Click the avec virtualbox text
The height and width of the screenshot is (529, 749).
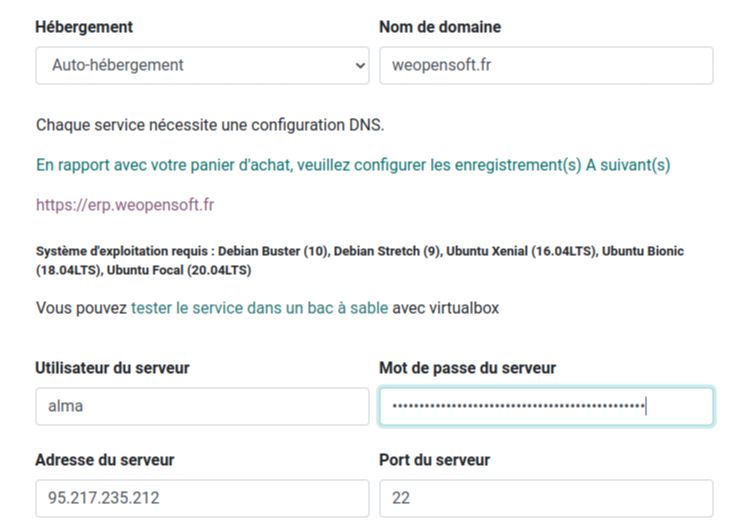coord(445,308)
